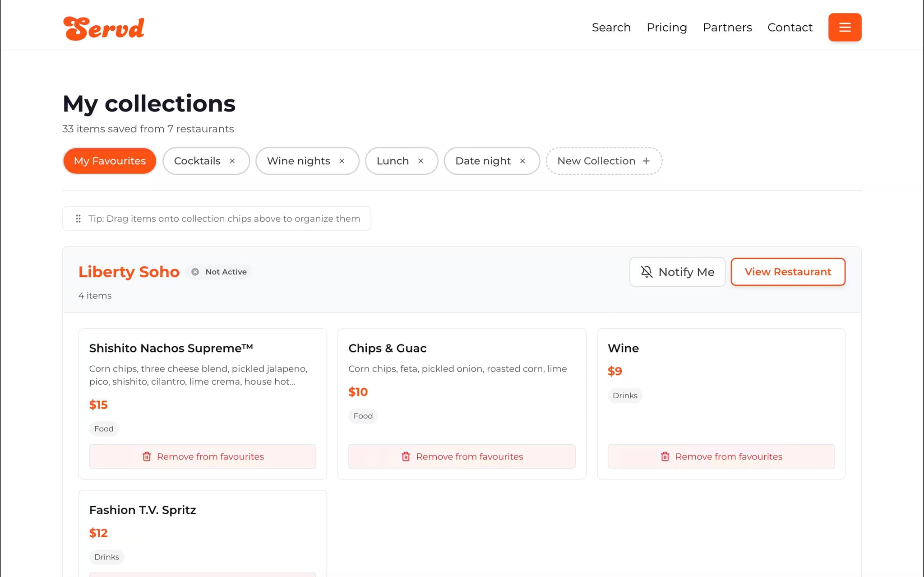Click the Shishito Nachos ingredients description
This screenshot has height=577, width=924.
198,375
